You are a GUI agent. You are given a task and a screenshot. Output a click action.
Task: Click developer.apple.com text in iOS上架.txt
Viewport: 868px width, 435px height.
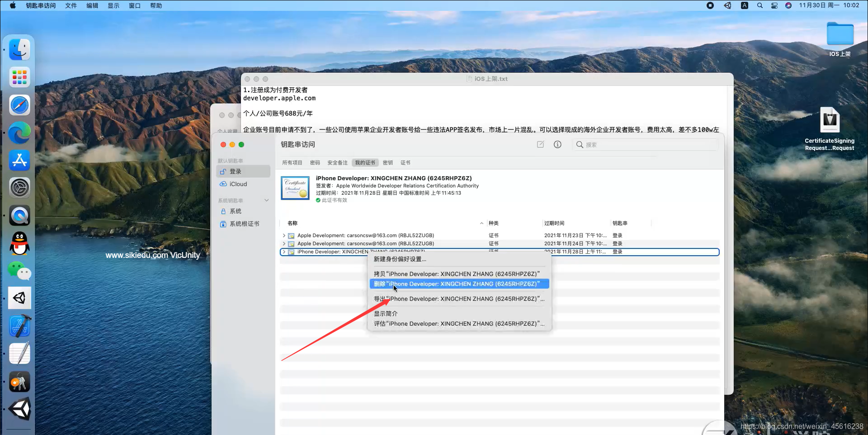(x=279, y=98)
